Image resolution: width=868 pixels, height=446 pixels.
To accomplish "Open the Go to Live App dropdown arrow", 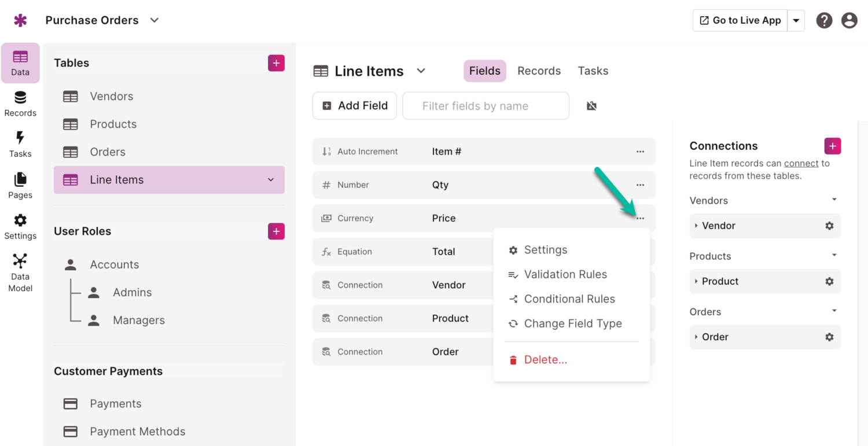I will tap(796, 20).
